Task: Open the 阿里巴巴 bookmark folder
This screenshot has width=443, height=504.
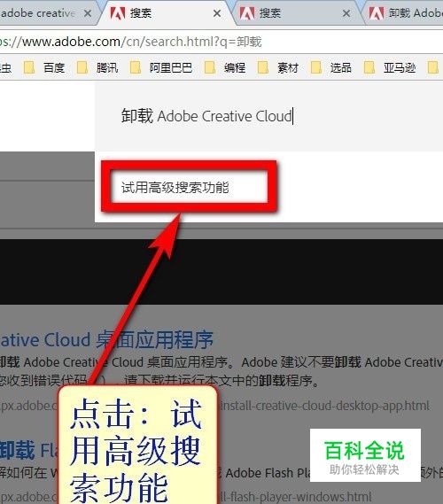Action: (161, 68)
